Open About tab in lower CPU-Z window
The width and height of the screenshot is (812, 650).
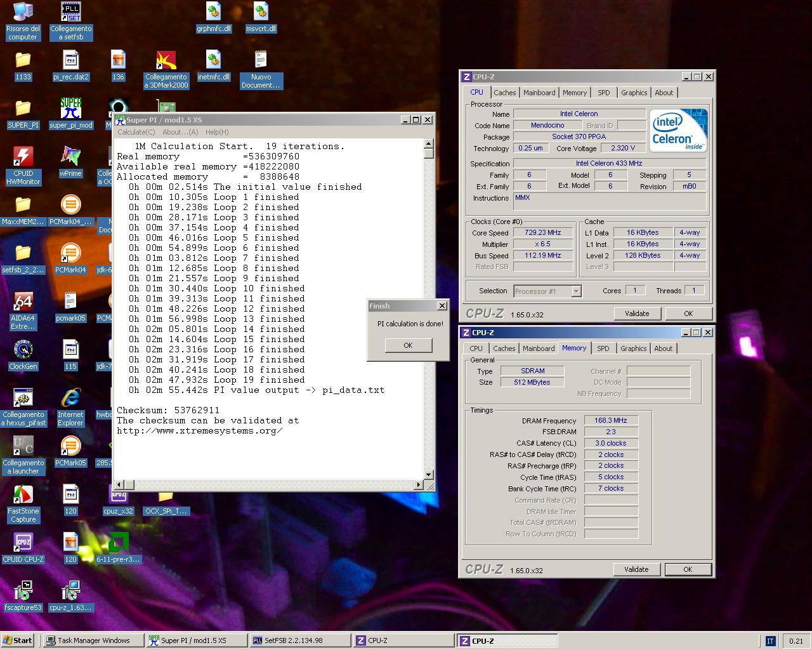pos(664,348)
